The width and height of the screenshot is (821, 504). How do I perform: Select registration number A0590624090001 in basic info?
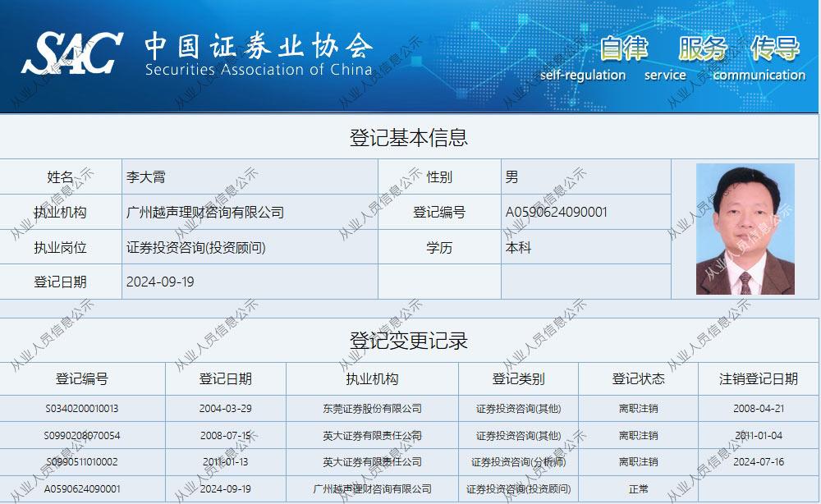tap(557, 212)
